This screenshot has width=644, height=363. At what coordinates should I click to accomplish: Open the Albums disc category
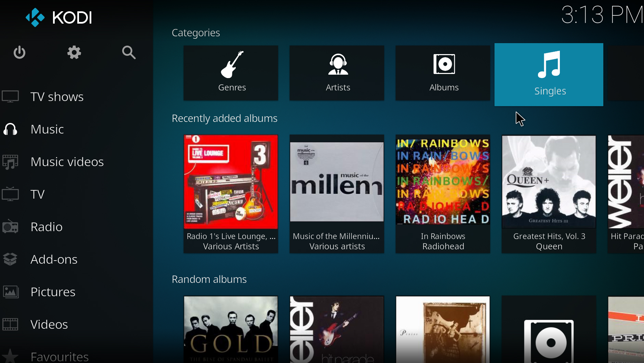click(x=443, y=73)
